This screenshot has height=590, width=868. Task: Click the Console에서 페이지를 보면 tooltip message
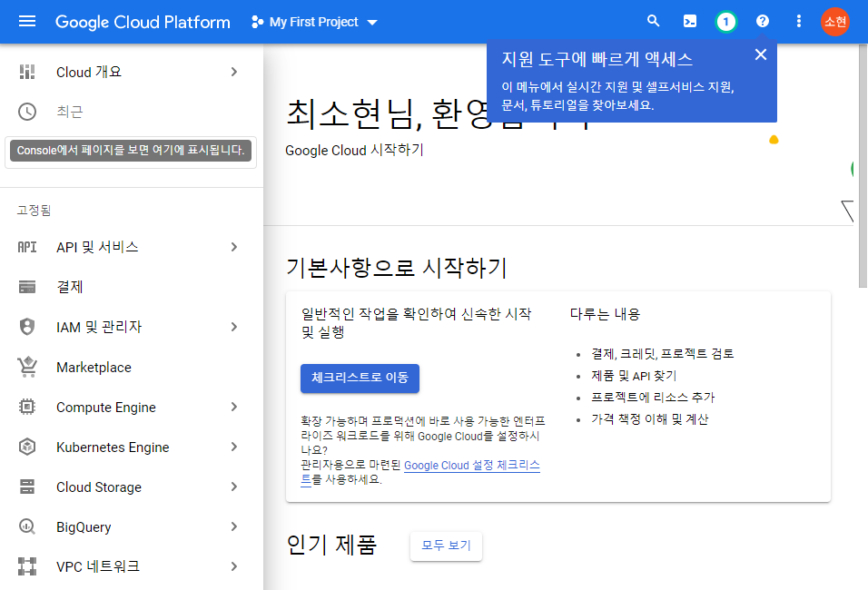[x=131, y=151]
